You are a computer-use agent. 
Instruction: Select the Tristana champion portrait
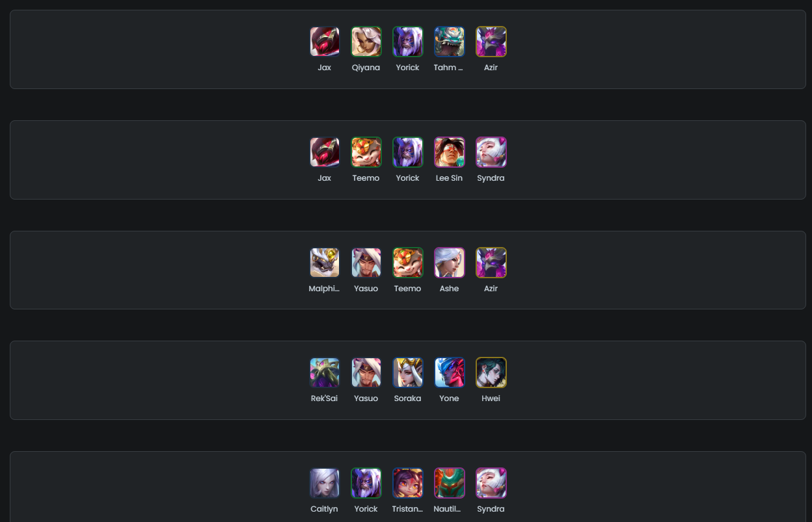[407, 483]
